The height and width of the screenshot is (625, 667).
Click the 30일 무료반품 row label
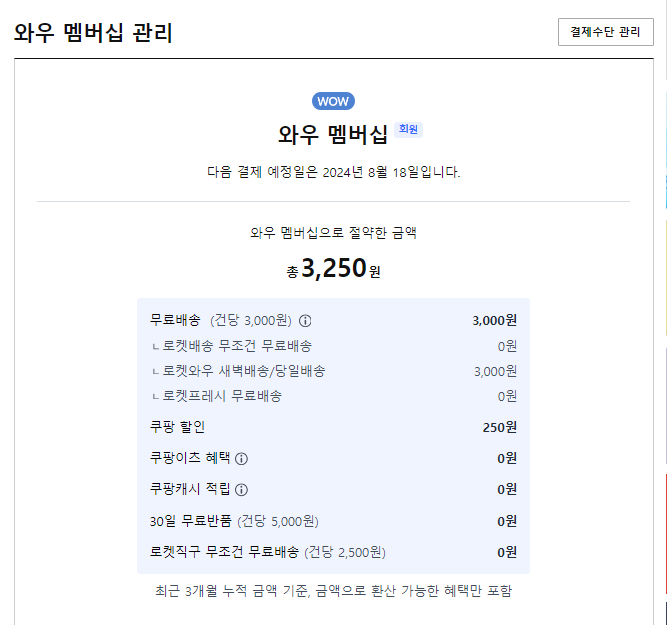(191, 521)
